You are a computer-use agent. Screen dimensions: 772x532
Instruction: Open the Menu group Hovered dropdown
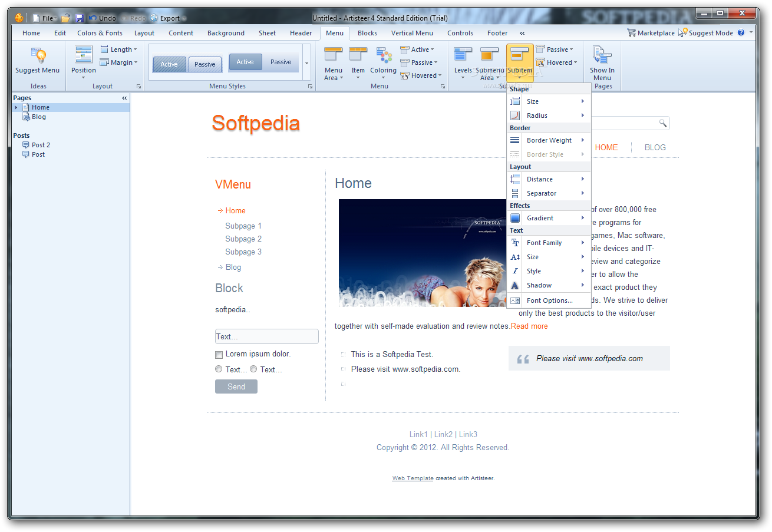point(421,75)
